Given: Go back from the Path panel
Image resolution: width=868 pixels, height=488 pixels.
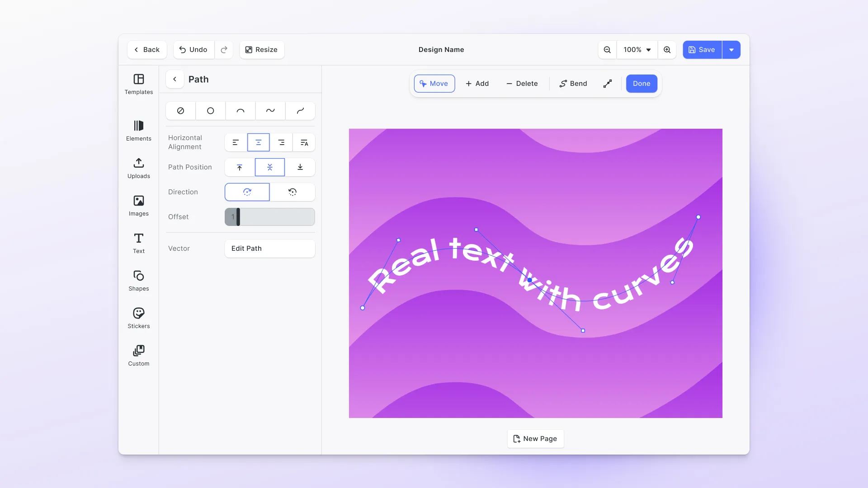Looking at the screenshot, I should click(x=175, y=79).
